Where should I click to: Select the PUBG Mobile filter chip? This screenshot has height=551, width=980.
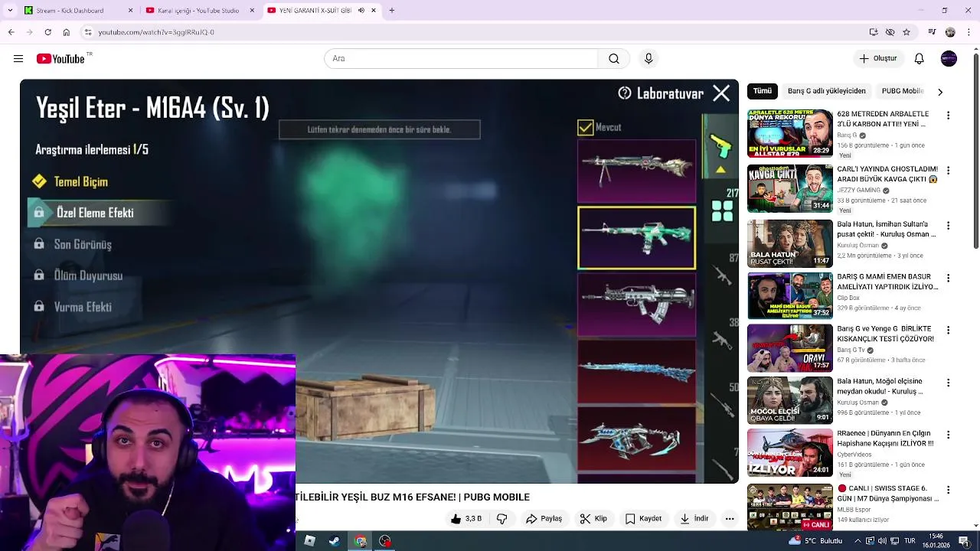(903, 91)
